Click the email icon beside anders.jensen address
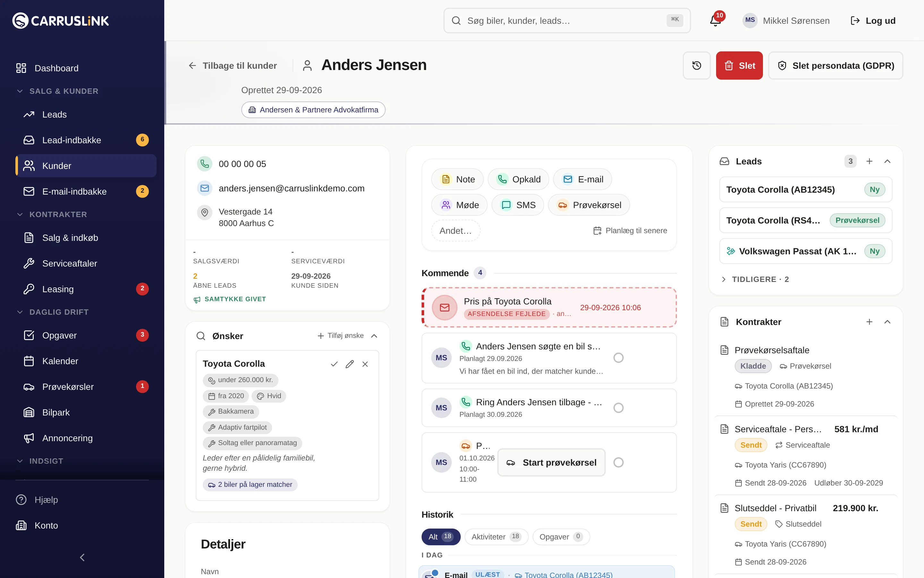 click(x=205, y=188)
